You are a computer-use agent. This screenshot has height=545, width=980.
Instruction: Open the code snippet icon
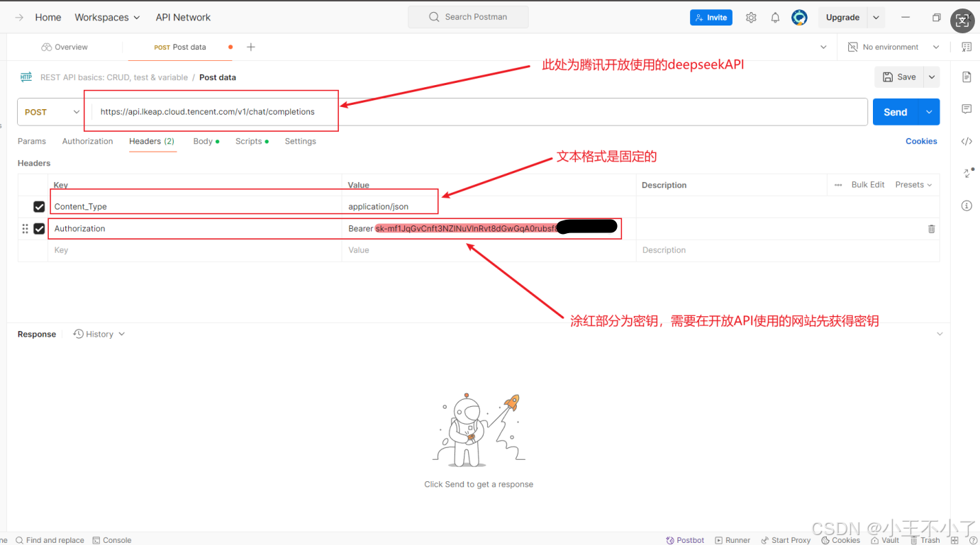(967, 141)
